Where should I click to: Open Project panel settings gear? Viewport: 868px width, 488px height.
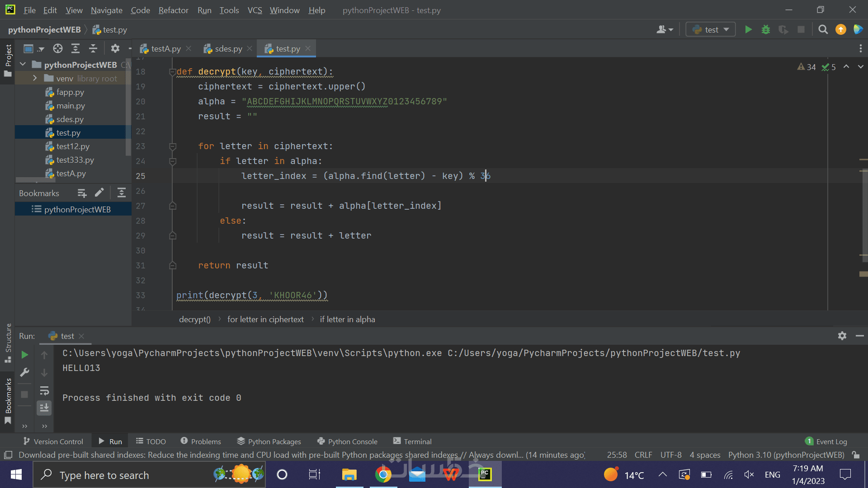click(115, 48)
